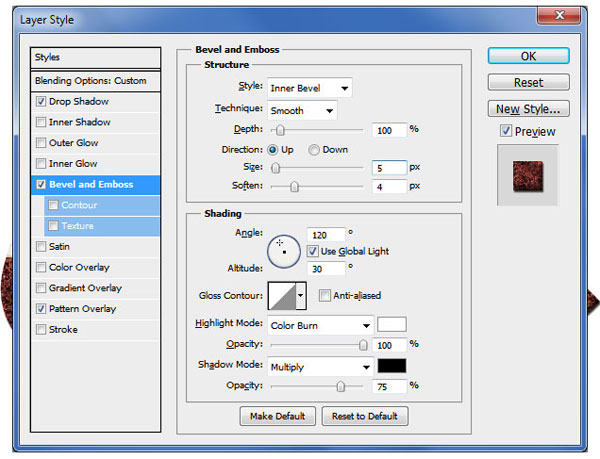Click the white highlight color swatch
The image size is (600, 459).
391,325
